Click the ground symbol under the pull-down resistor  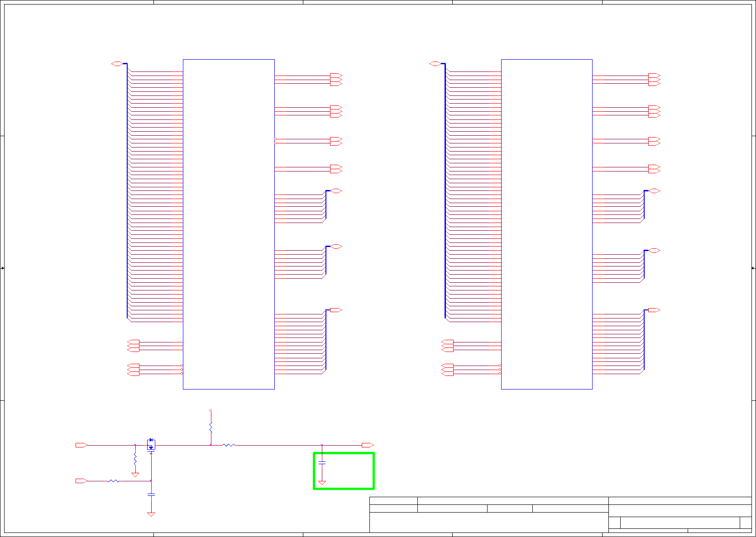(135, 475)
